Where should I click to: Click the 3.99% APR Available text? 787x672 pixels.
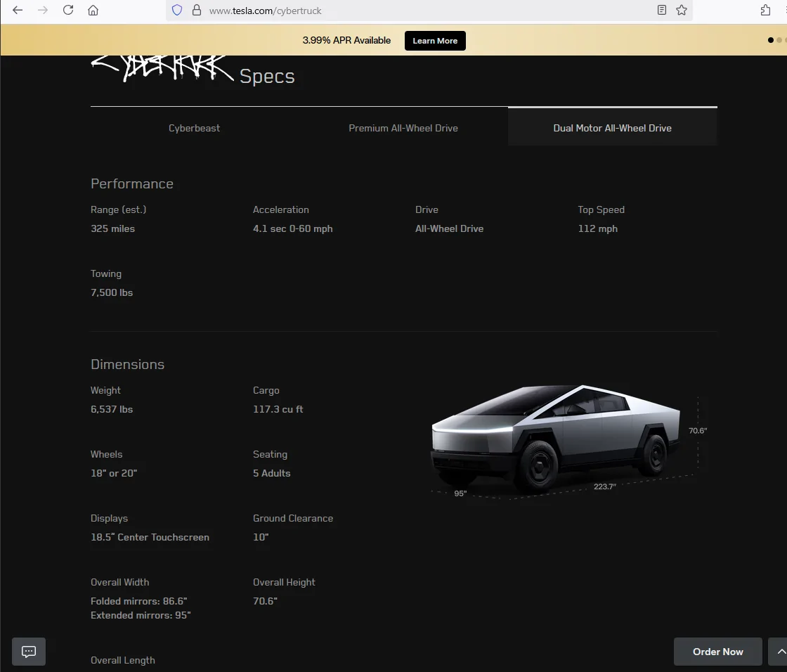pos(346,40)
